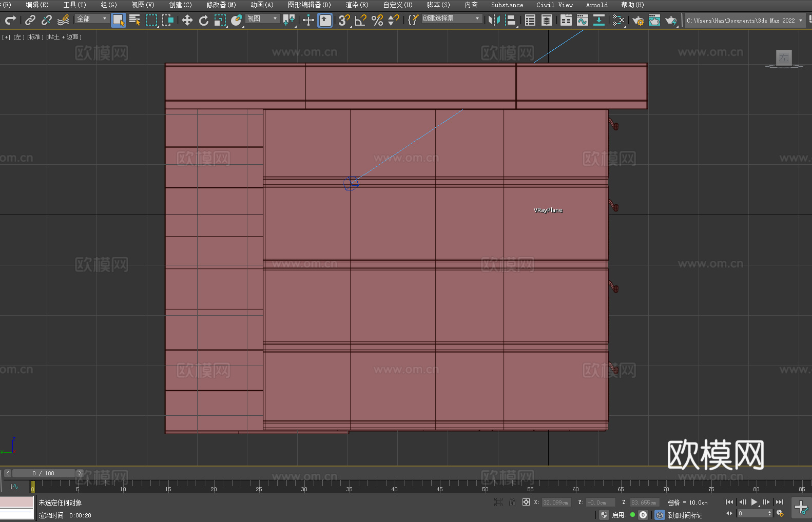This screenshot has width=812, height=522.
Task: Open the project path dropdown
Action: click(x=744, y=21)
